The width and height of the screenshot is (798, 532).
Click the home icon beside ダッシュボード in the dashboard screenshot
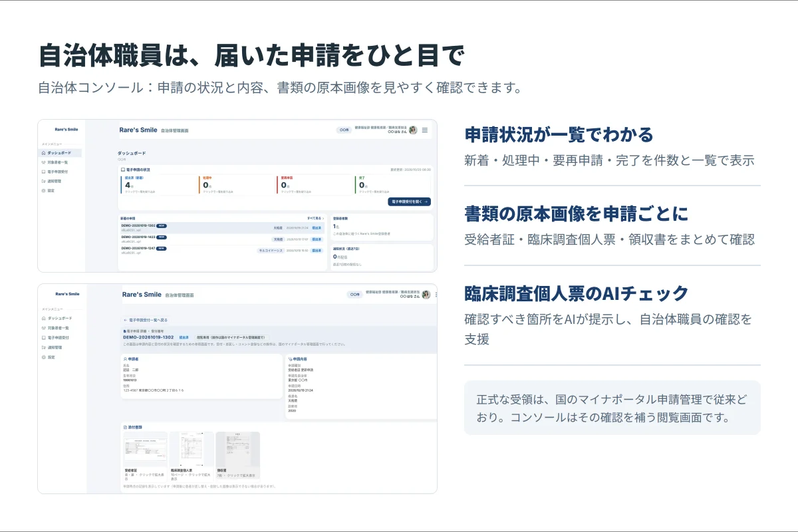[44, 153]
